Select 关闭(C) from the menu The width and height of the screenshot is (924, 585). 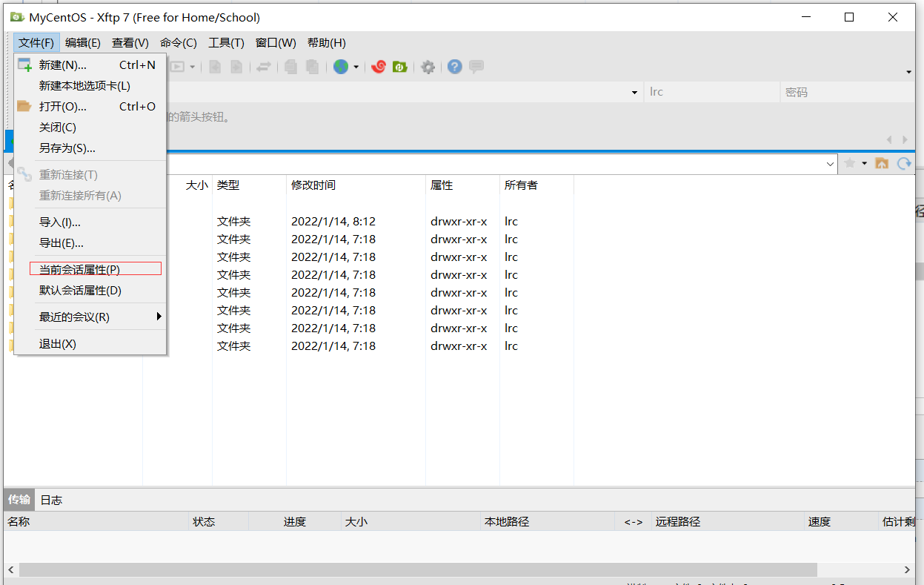click(x=90, y=128)
